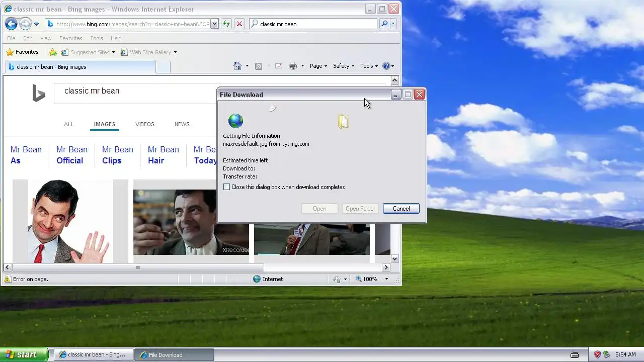Open the Tools menu in menu bar
Viewport: 644px width, 362px height.
[x=97, y=38]
